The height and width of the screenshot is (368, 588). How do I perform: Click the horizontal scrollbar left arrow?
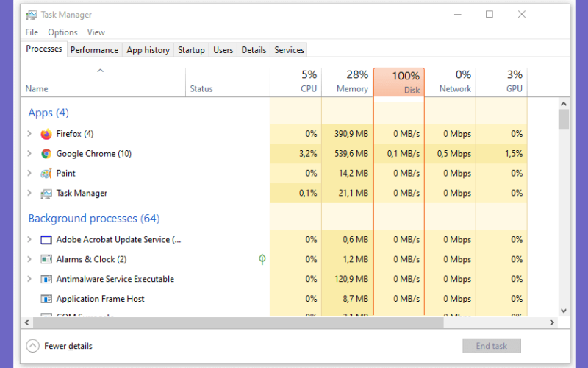coord(26,322)
